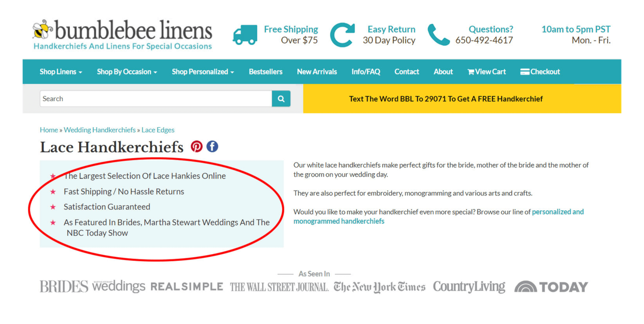
Task: Click the free shipping truck icon
Action: point(245,35)
